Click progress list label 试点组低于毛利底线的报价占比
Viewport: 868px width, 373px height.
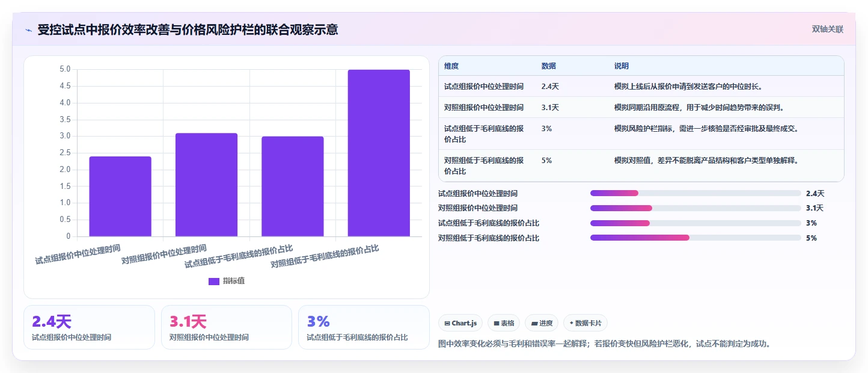coord(489,223)
